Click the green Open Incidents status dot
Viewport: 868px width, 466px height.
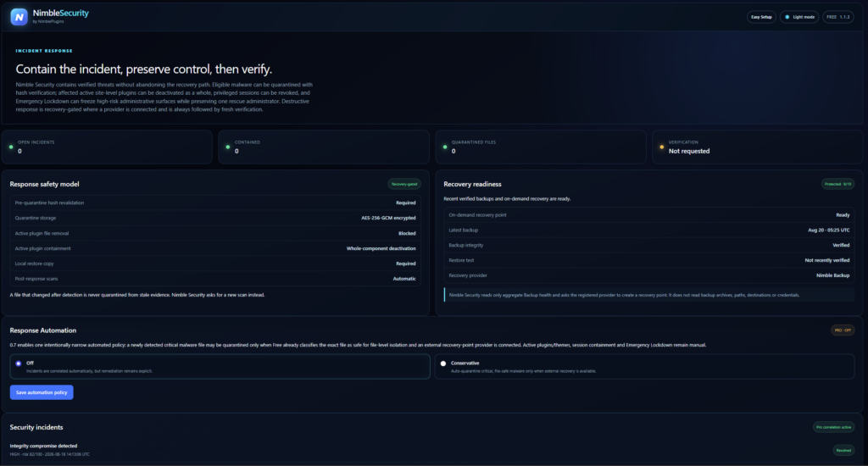point(11,147)
